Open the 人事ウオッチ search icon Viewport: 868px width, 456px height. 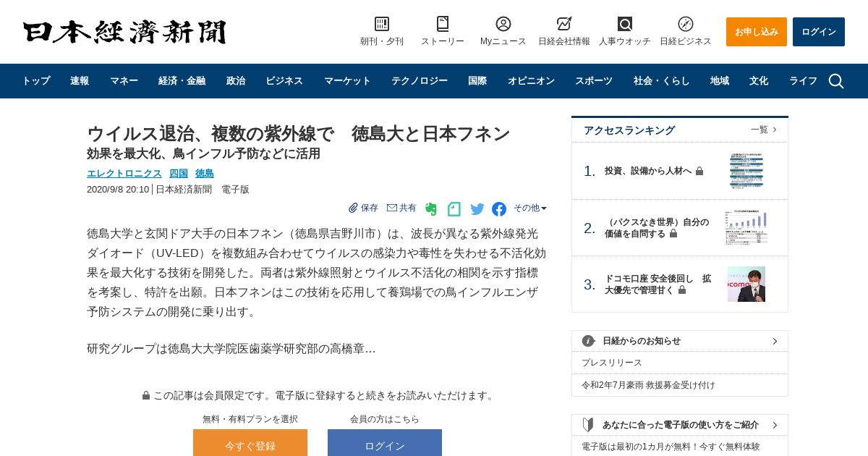point(625,24)
